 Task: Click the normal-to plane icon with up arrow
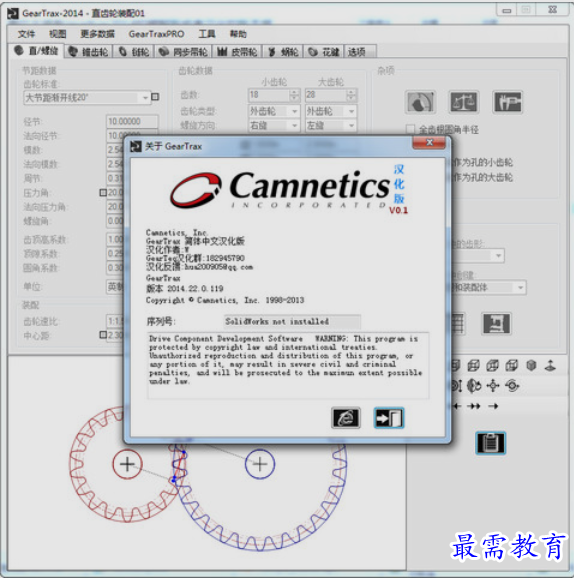pos(550,365)
